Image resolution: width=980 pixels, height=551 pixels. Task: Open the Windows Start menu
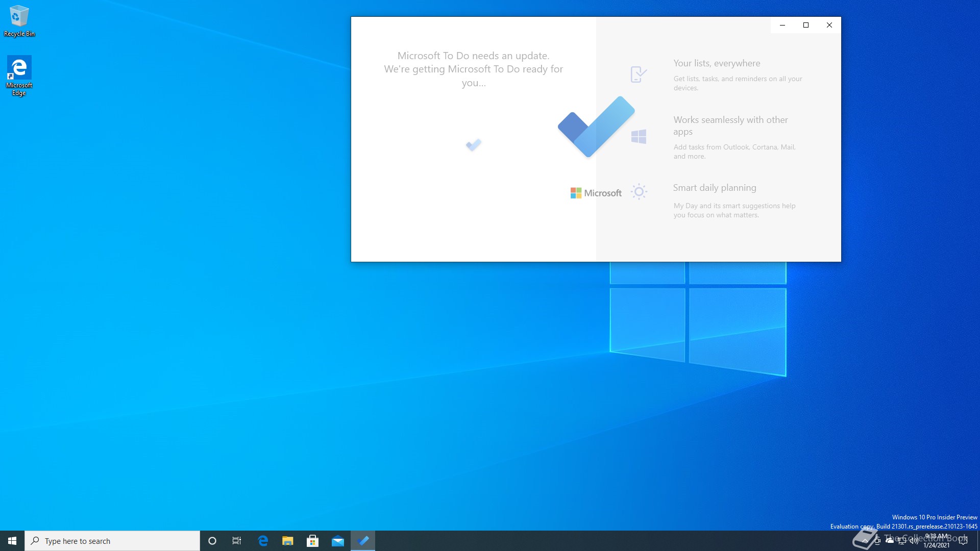pos(12,541)
